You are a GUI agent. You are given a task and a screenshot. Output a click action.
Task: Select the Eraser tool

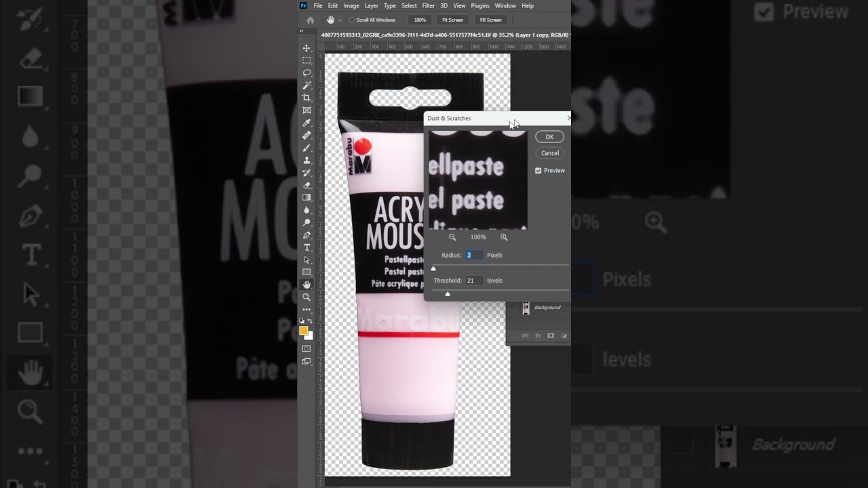click(307, 185)
